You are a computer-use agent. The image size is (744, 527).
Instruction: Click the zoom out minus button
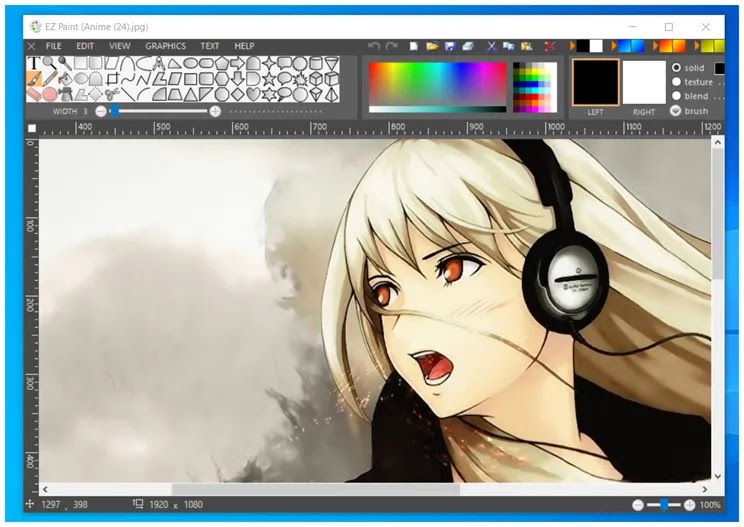638,505
